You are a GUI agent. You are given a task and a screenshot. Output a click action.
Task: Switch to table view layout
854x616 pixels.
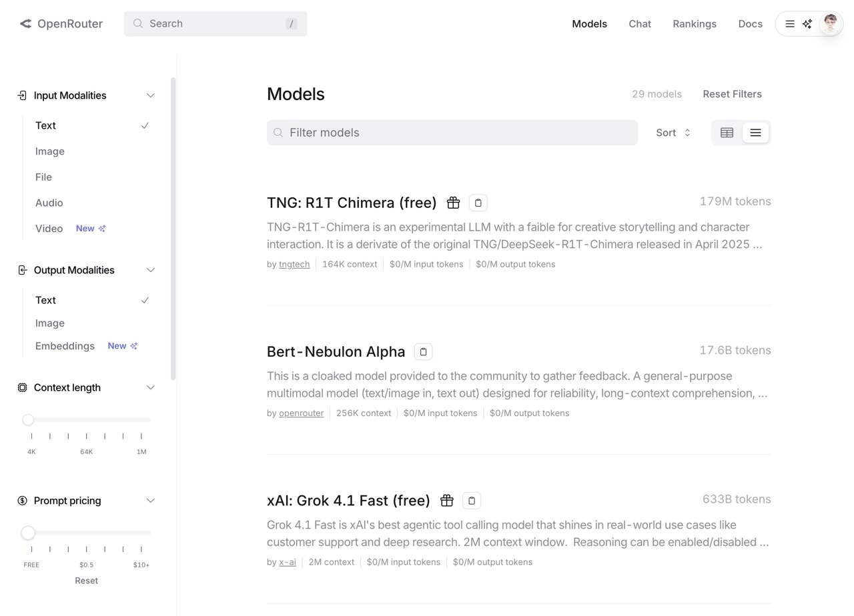point(727,133)
